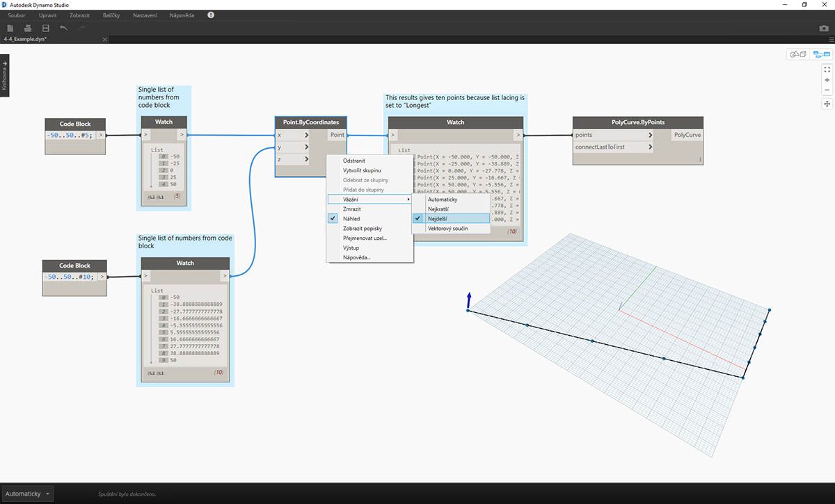The width and height of the screenshot is (835, 504).
Task: Click the output port of the -50..50..#10 code block
Action: click(x=102, y=277)
